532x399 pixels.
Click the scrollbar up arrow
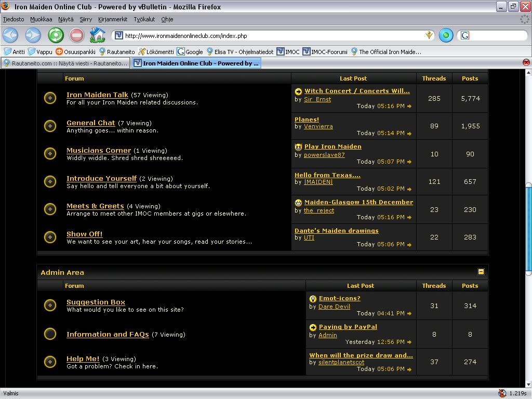[528, 72]
